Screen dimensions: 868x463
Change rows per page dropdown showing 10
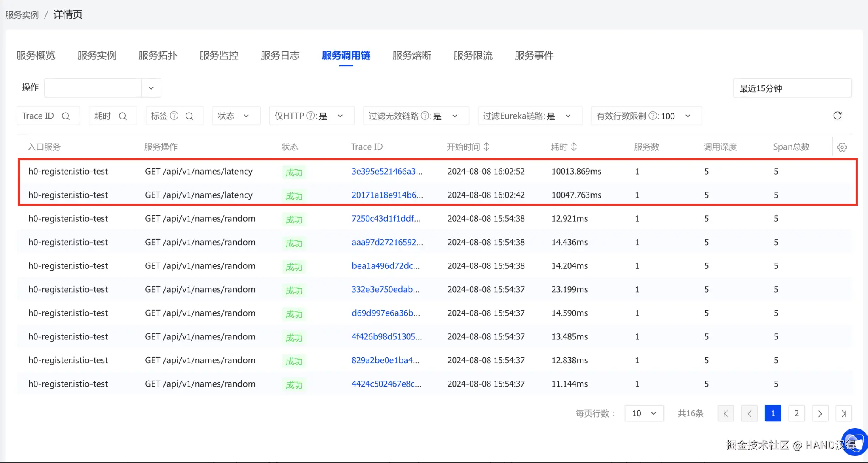[644, 413]
